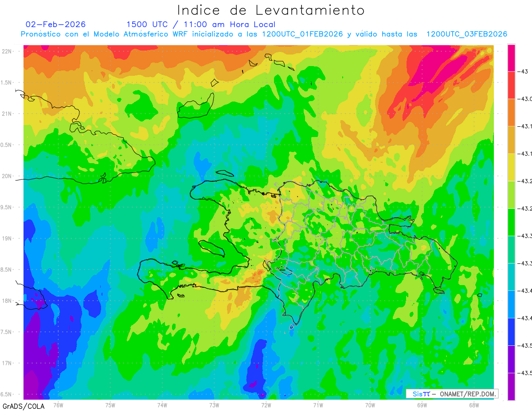Select the violet legend swatch
532x411 pixels.
coord(511,359)
